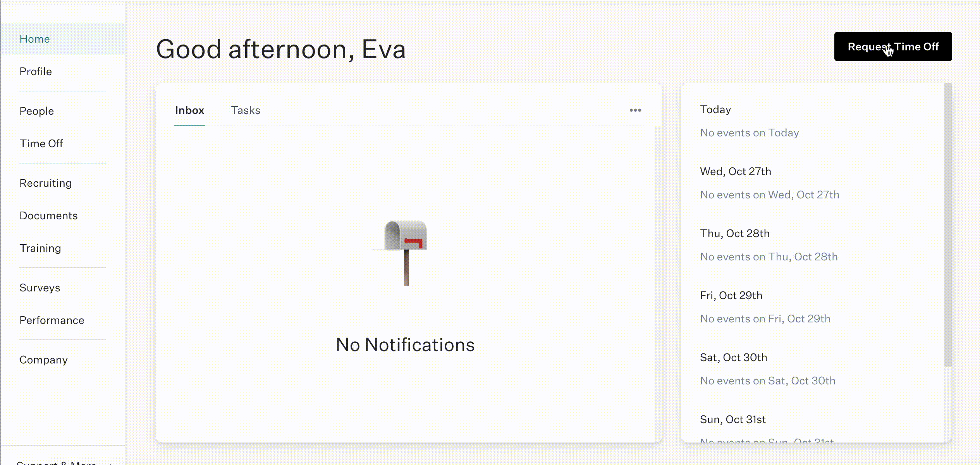Select the Inbox tab
The width and height of the screenshot is (980, 465).
[x=189, y=110]
